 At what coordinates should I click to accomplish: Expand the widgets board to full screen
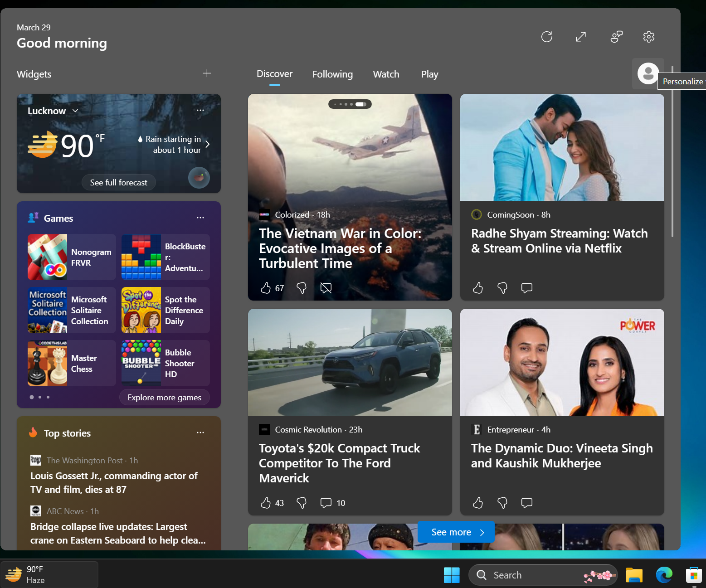[x=581, y=37]
